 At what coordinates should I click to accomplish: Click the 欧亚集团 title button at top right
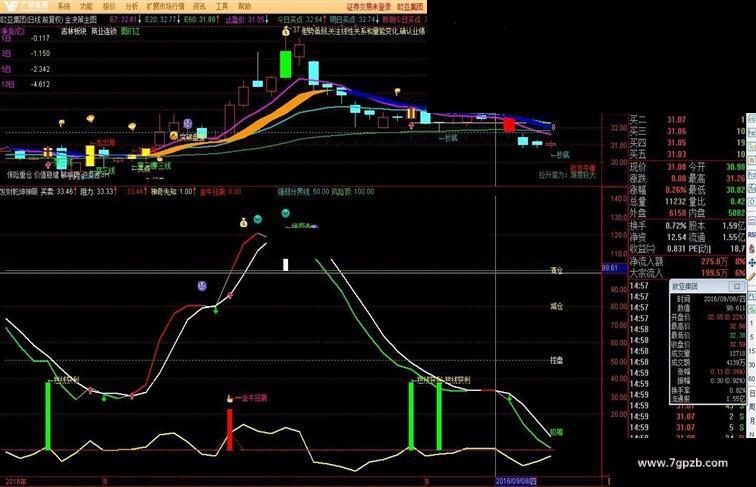(x=410, y=7)
